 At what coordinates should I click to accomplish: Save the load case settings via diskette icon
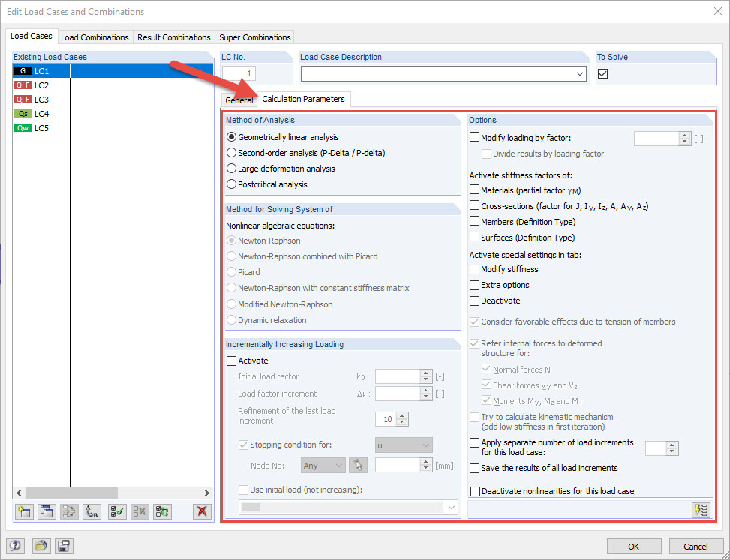tap(64, 546)
